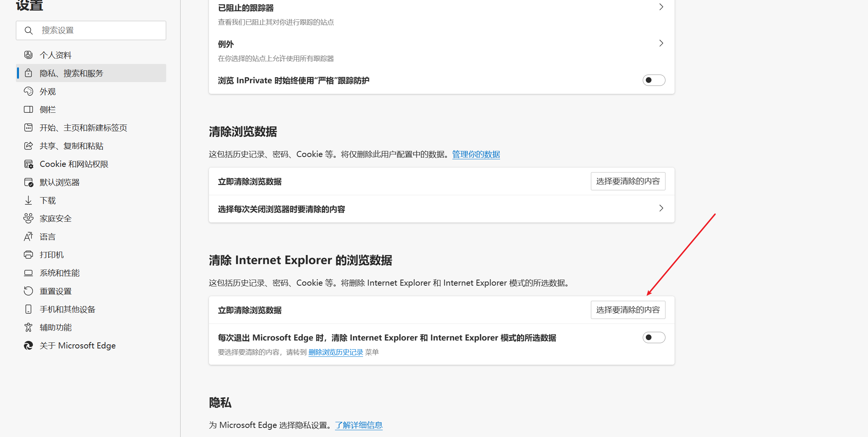Image resolution: width=868 pixels, height=437 pixels.
Task: Click the 选择要清除的内容 button
Action: [628, 309]
